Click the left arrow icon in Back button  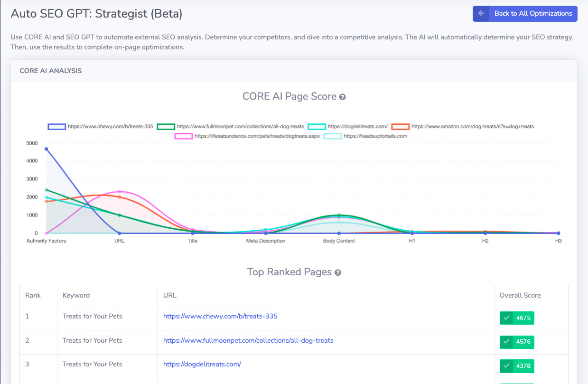point(481,14)
